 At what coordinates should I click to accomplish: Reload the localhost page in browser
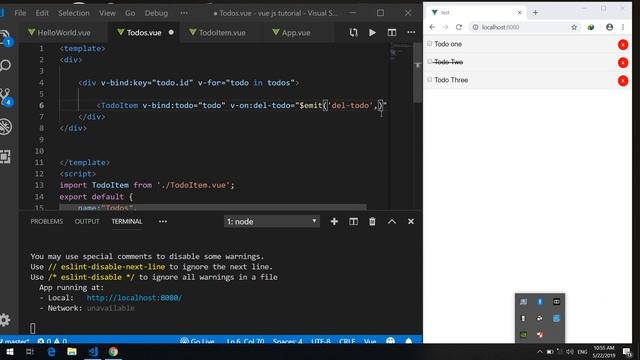(459, 27)
